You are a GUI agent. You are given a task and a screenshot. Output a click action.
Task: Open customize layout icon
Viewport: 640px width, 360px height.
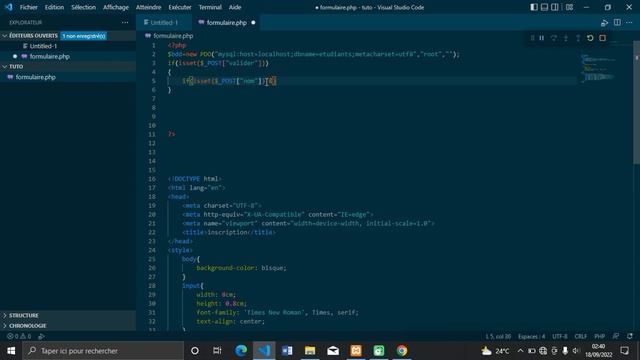click(x=569, y=7)
